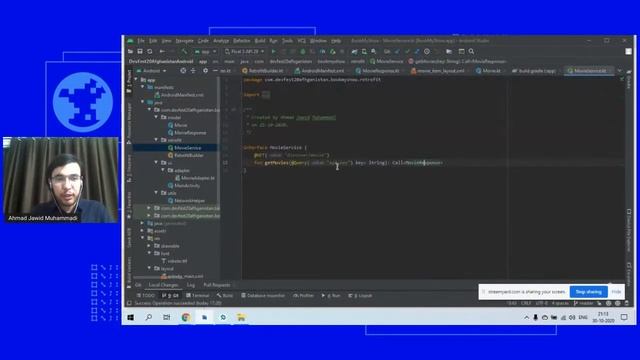Open the Terminal tool window
Screen dimensions: 640x360
coord(198,296)
